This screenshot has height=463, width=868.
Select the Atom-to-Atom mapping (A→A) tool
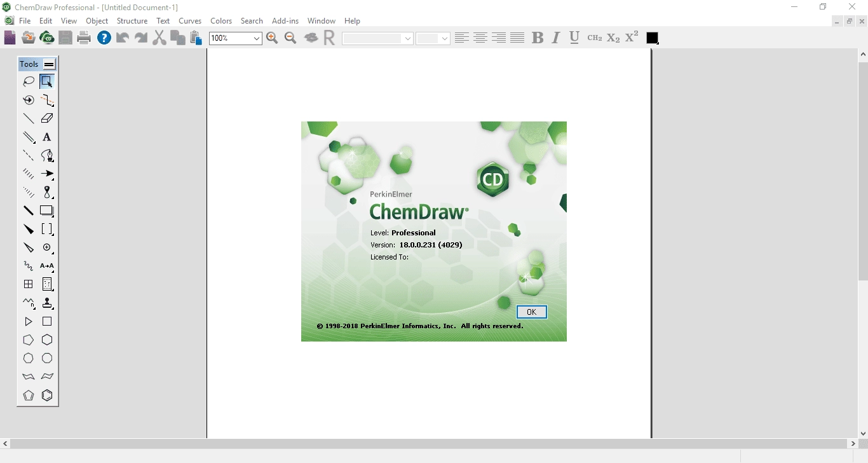click(47, 266)
